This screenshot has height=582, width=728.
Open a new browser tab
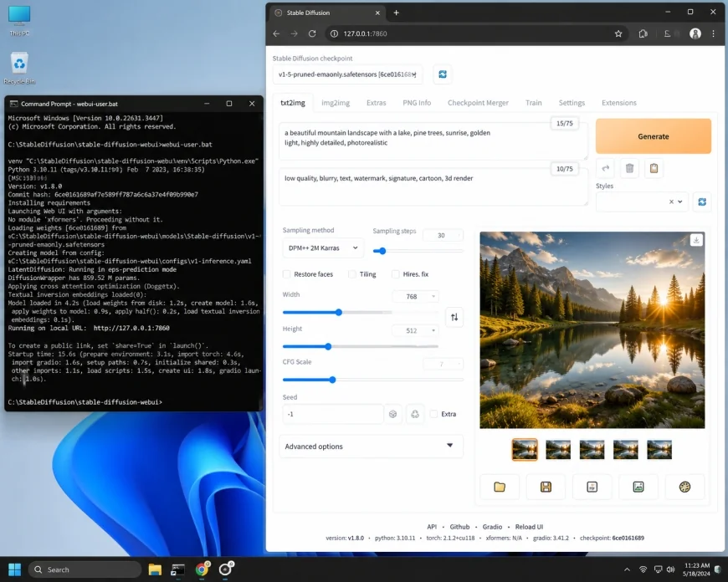(x=396, y=13)
